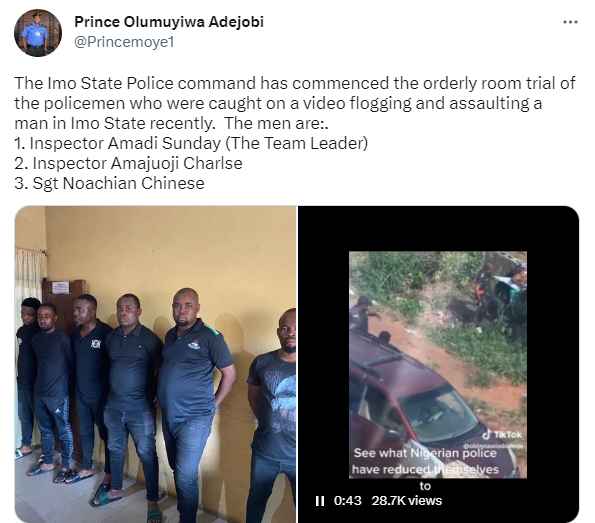Image resolution: width=595 pixels, height=523 pixels.
Task: Click the black area above the video frame
Action: pos(438,228)
